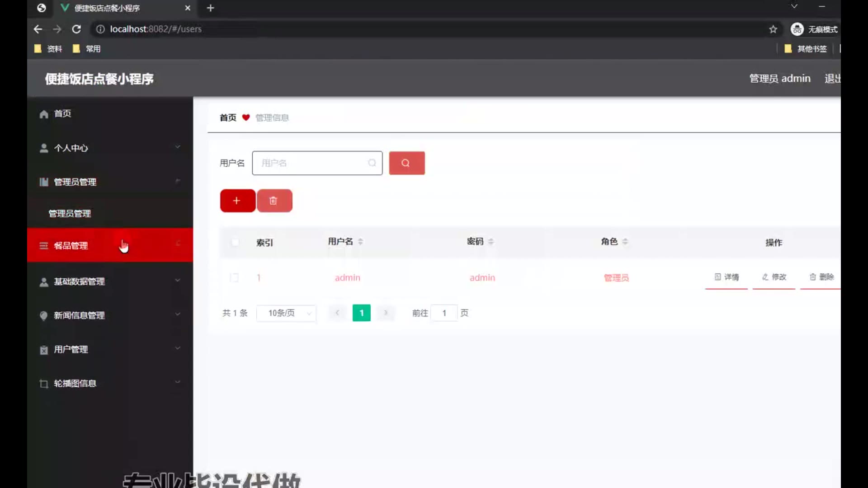Collapse 管理员管理 sidebar menu
868x488 pixels.
point(110,182)
